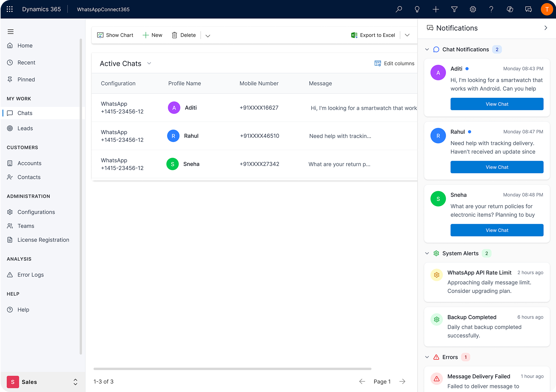Open the Export to Excel dropdown arrow
This screenshot has height=392, width=556.
click(407, 35)
